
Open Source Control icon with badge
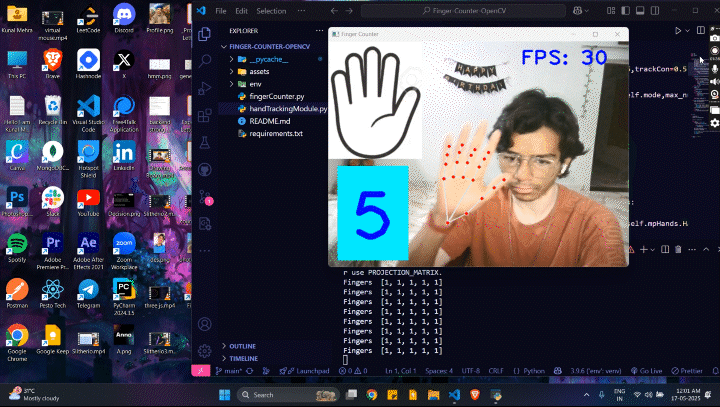pyautogui.click(x=205, y=198)
